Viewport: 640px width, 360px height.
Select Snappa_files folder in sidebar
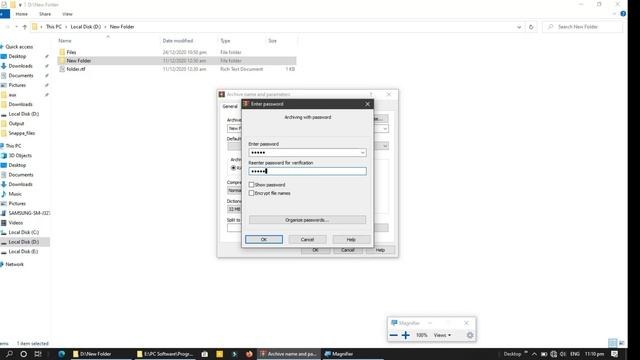coord(22,133)
